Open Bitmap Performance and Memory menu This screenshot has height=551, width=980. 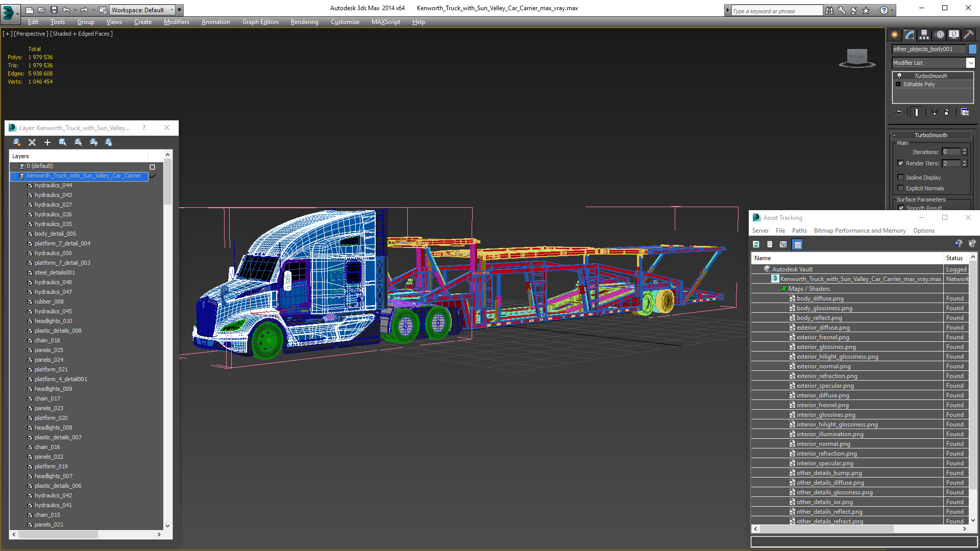click(860, 231)
